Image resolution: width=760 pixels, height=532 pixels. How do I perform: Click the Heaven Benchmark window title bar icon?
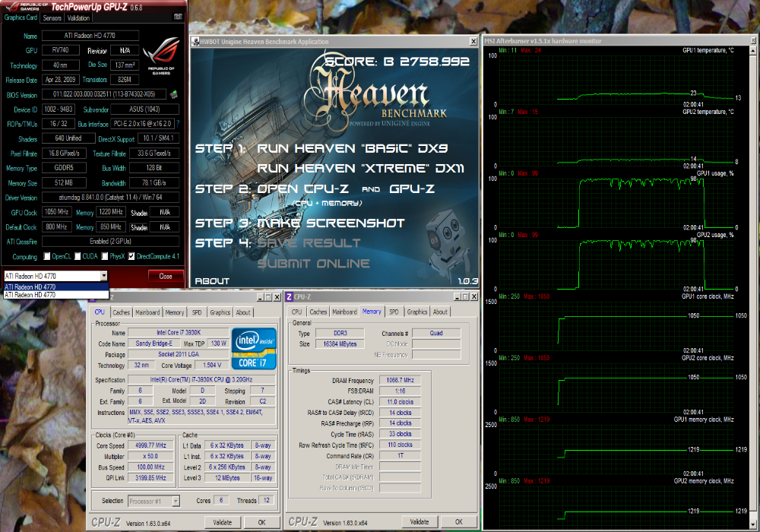tap(195, 42)
